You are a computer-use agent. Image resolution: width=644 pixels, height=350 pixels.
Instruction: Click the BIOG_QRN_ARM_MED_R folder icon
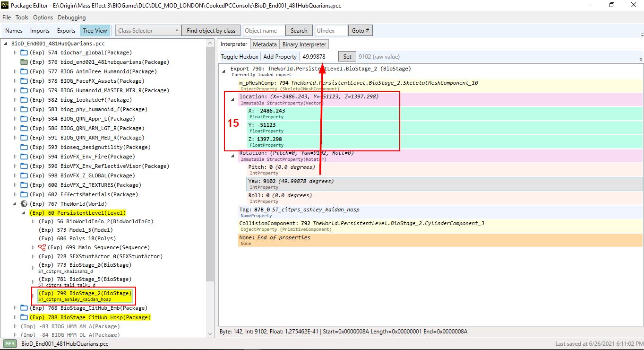coord(24,138)
